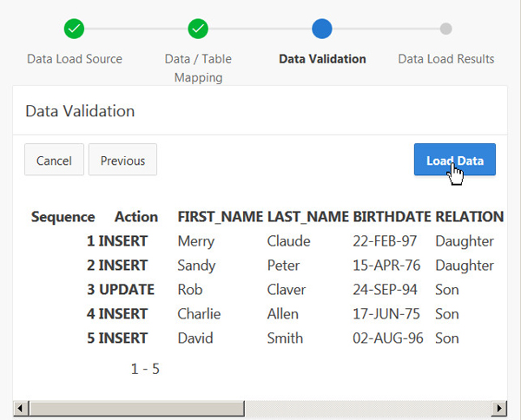Click the LAST_NAME column header
This screenshot has height=420, width=521.
point(307,217)
